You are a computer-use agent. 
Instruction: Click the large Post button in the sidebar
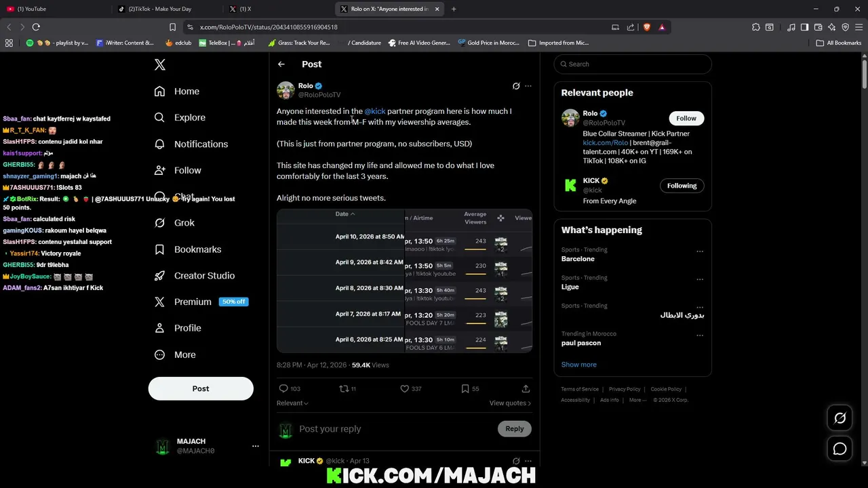point(201,388)
